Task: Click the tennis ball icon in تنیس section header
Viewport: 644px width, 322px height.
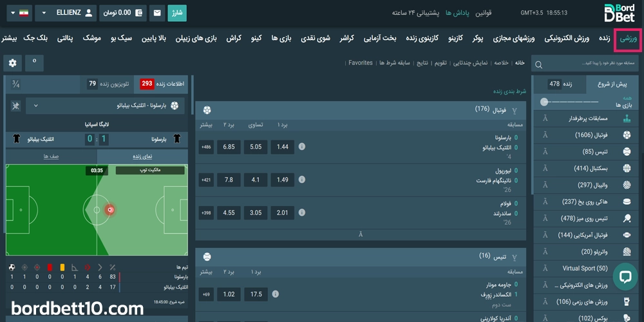Action: click(207, 257)
